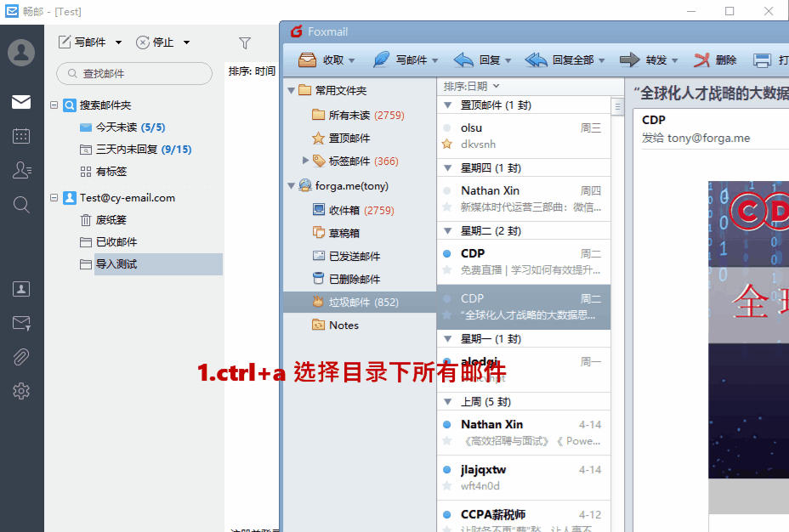The height and width of the screenshot is (532, 789).
Task: Click the printer icon in Foxmail toolbar
Action: (762, 59)
